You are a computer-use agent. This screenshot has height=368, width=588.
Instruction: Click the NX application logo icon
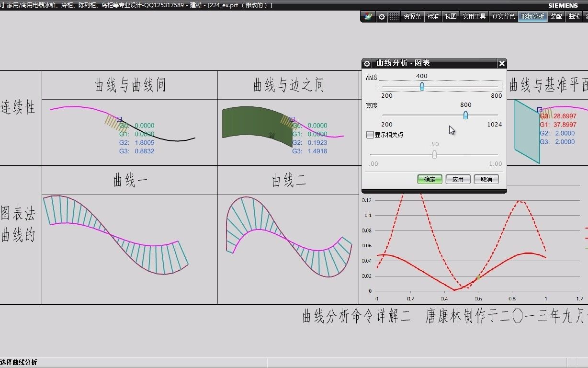[368, 16]
